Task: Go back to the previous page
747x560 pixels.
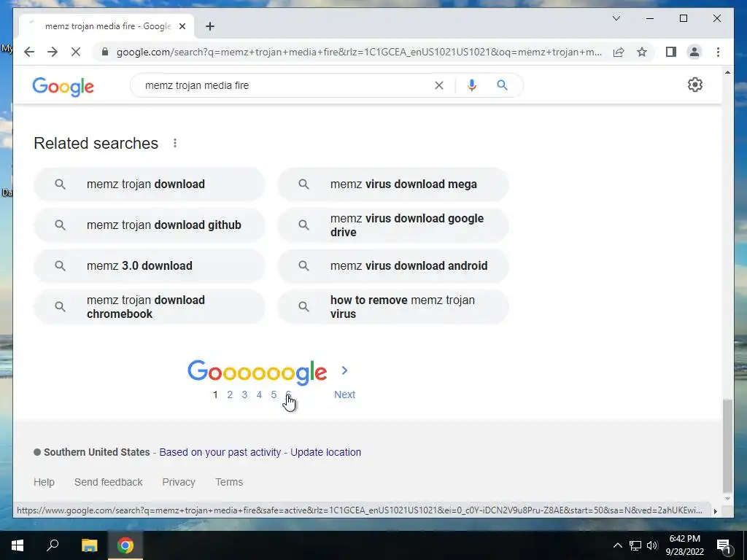Action: [29, 52]
